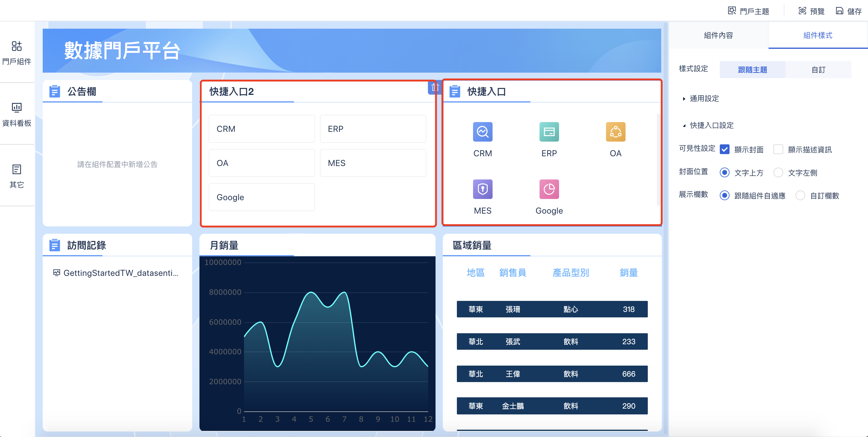Click the 快捷入口 clipboard title icon
The height and width of the screenshot is (437, 868).
(454, 91)
